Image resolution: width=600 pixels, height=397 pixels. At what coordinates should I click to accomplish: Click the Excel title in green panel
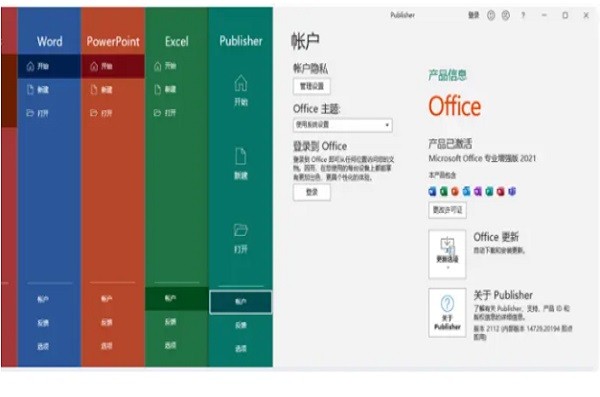[176, 41]
